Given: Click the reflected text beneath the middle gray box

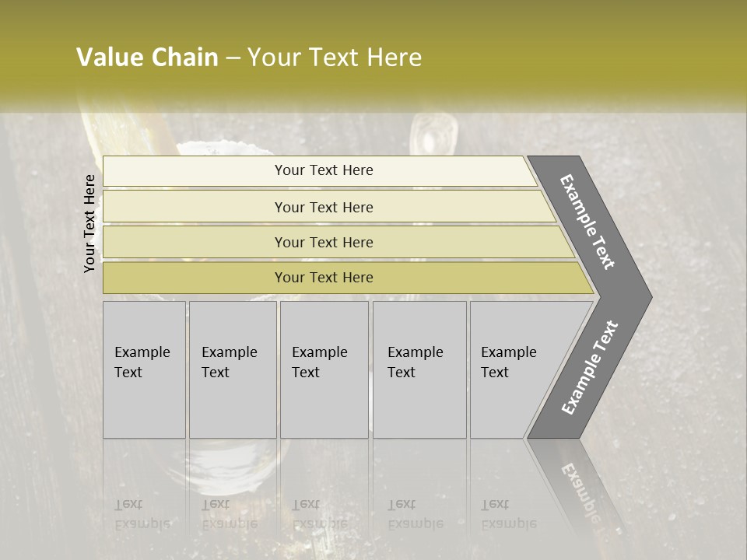Looking at the screenshot, I should (x=319, y=513).
